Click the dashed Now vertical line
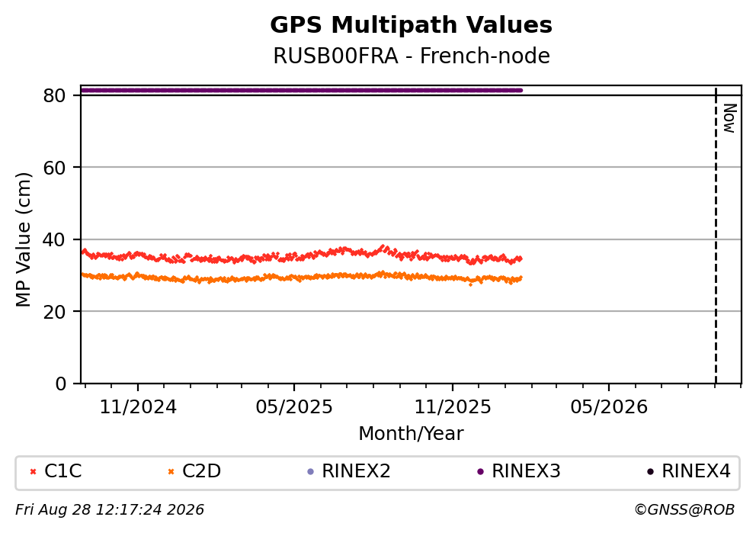 716,236
